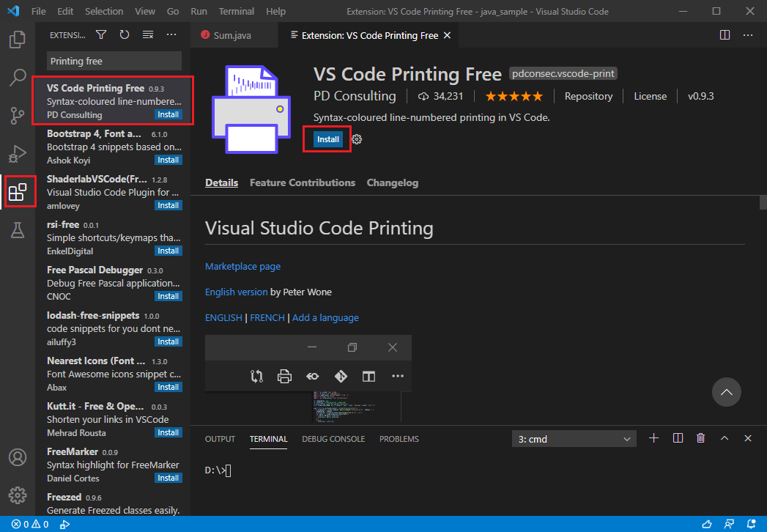Open the Terminal menu
Image resolution: width=767 pixels, height=532 pixels.
coord(237,11)
